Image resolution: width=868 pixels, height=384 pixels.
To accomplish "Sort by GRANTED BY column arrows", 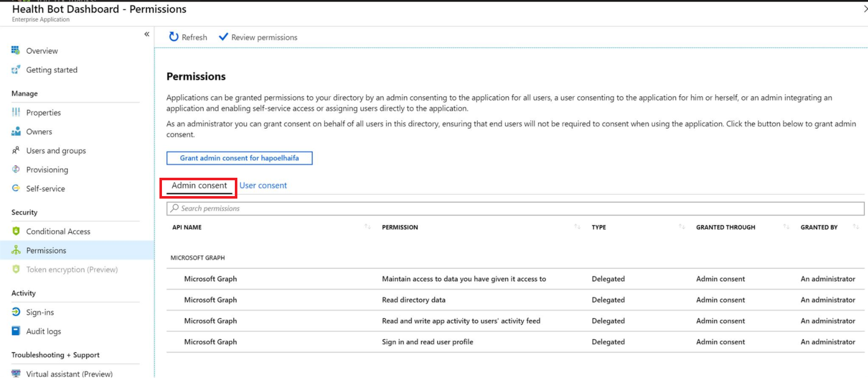I will point(856,227).
